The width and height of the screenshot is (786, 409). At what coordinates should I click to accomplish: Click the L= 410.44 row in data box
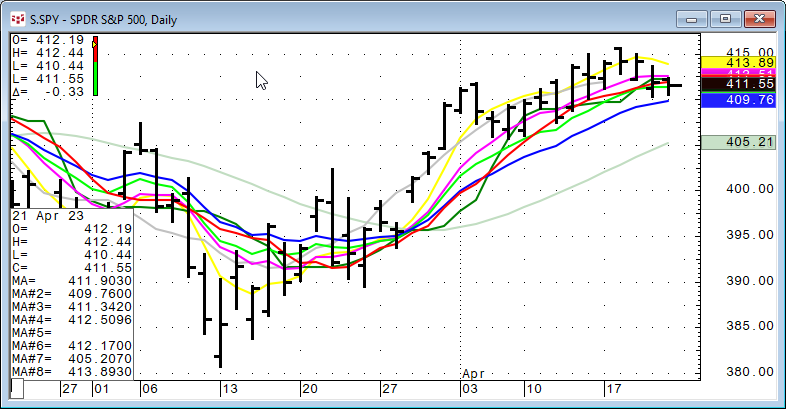(x=72, y=255)
